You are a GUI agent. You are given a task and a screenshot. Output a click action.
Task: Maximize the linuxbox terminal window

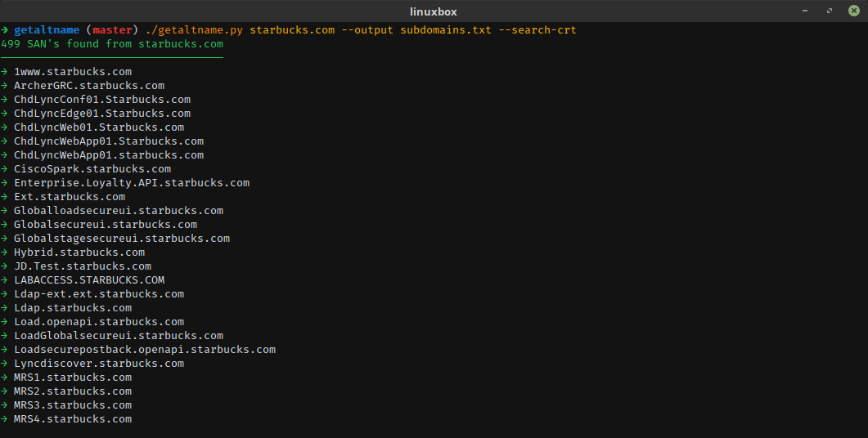830,11
